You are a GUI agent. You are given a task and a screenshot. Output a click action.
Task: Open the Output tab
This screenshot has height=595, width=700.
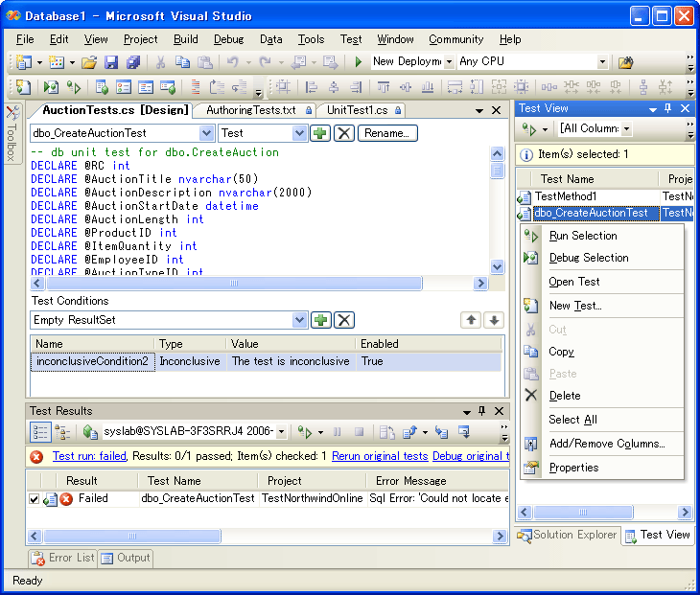coord(126,558)
